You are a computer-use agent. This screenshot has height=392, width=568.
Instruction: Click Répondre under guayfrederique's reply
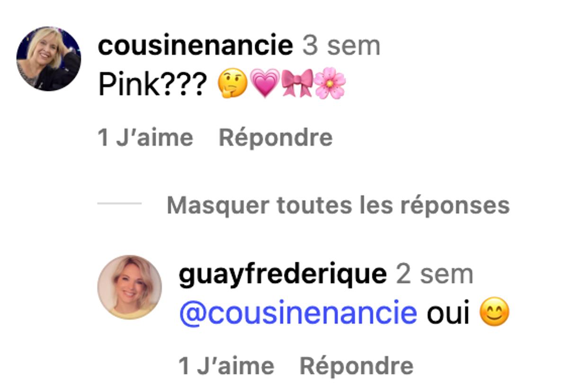point(356,366)
